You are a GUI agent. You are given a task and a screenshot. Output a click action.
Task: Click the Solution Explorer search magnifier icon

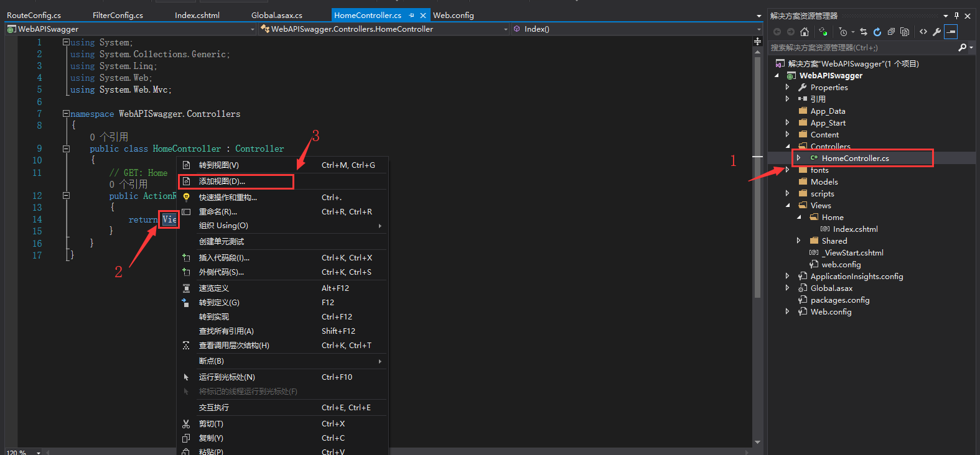click(x=963, y=47)
